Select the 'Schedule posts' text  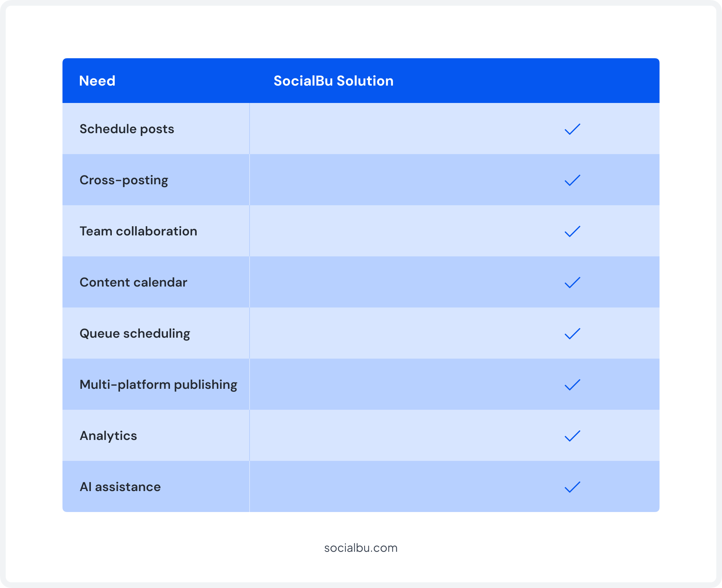[x=127, y=129]
